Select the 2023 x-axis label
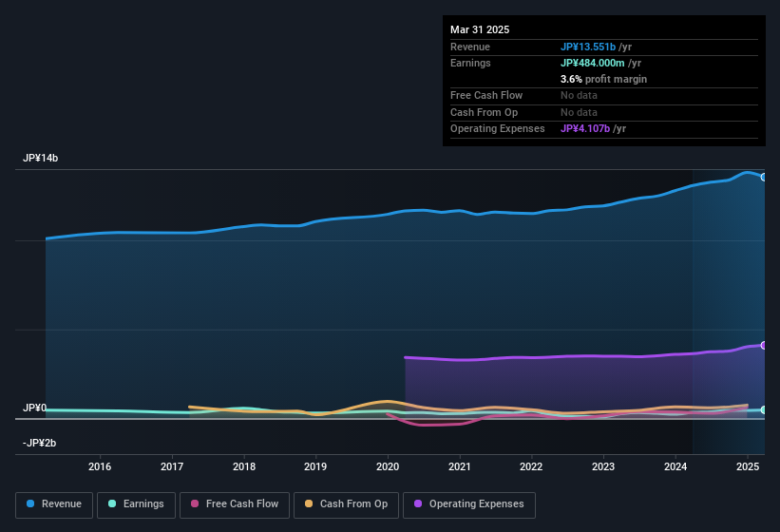Image resolution: width=780 pixels, height=532 pixels. tap(603, 466)
